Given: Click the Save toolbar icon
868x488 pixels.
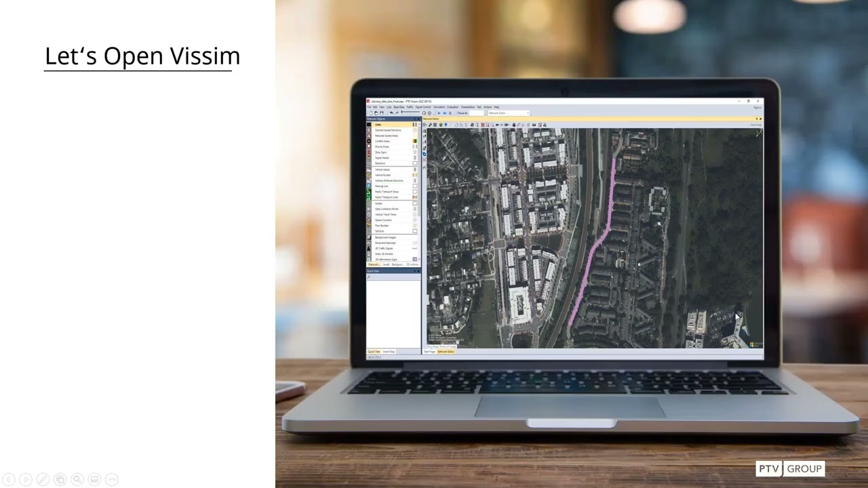Looking at the screenshot, I should point(381,113).
